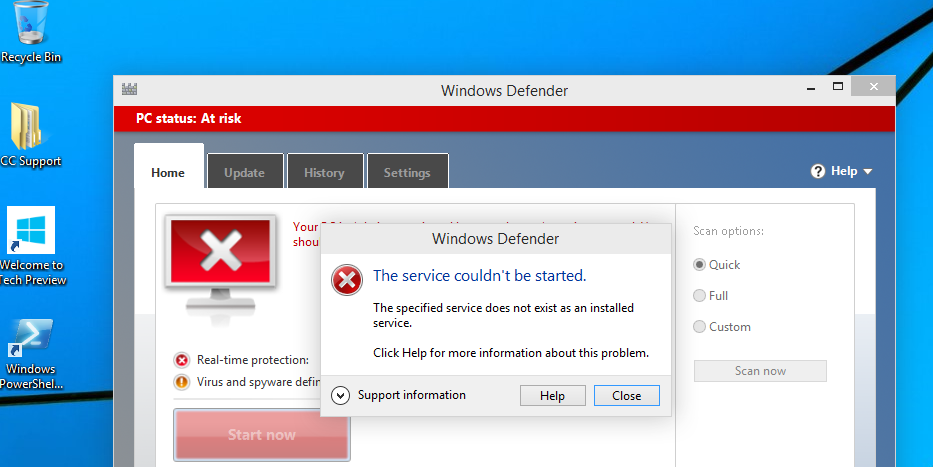Click 'Click Help for more information' text

pos(511,353)
